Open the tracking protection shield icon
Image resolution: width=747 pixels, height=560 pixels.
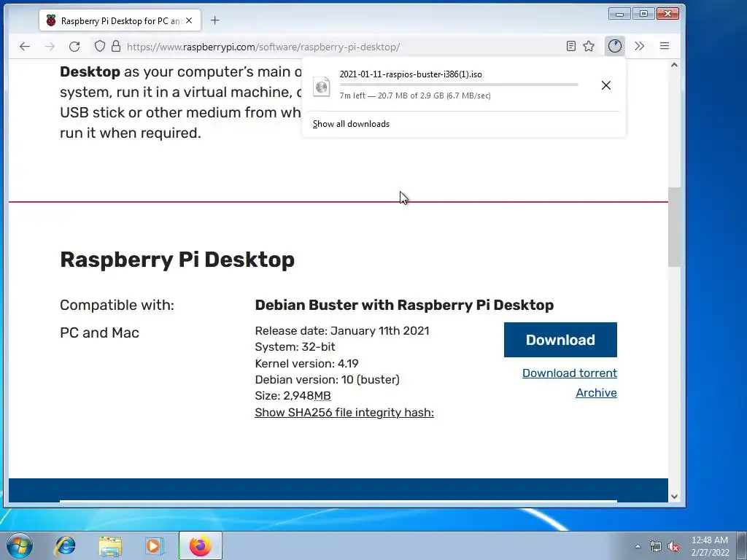(x=99, y=46)
